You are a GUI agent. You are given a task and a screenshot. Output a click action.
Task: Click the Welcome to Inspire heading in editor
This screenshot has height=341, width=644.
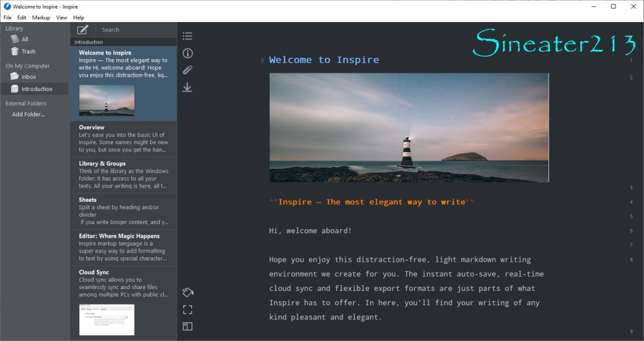tap(324, 60)
